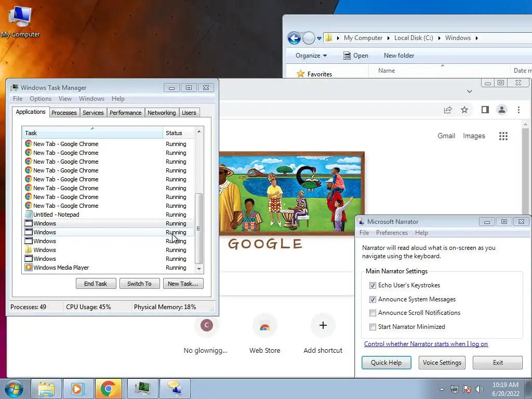The width and height of the screenshot is (532, 399).
Task: Expand the arrow after Windows breadcrumb
Action: (477, 38)
